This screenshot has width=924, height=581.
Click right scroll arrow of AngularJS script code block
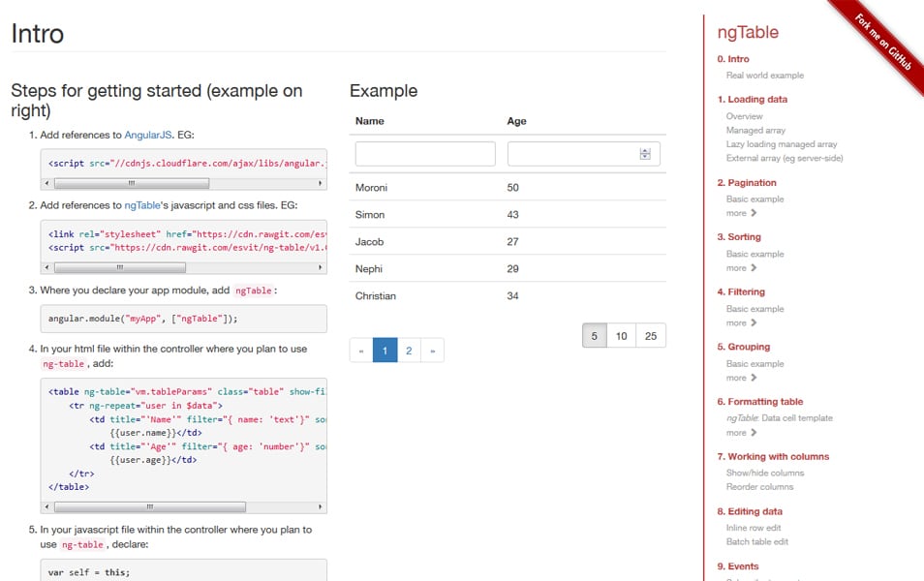click(320, 183)
